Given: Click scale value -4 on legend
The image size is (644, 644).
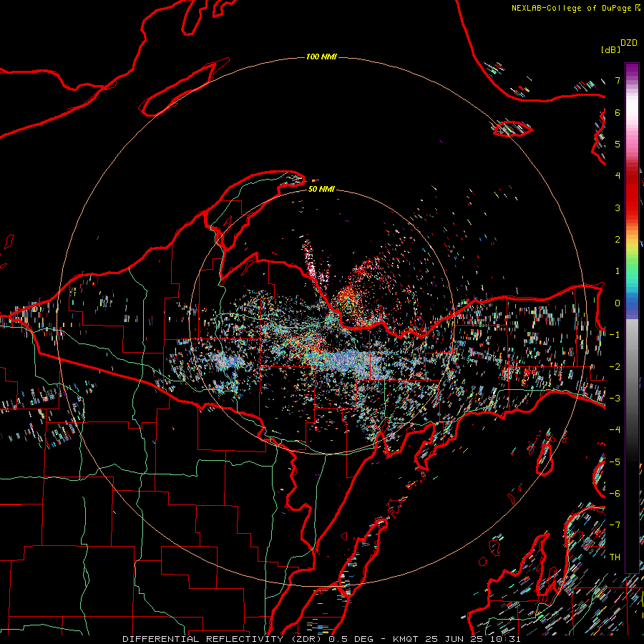Looking at the screenshot, I should click(x=615, y=430).
